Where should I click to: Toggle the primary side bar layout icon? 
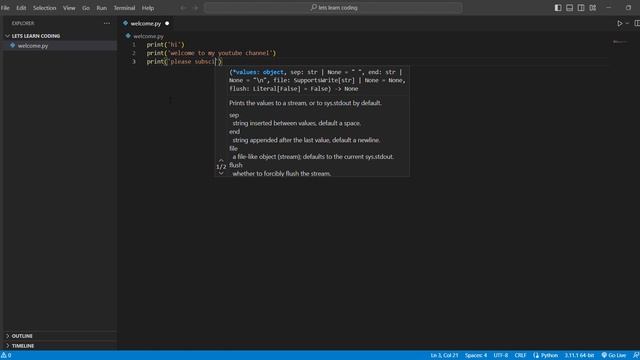(558, 8)
